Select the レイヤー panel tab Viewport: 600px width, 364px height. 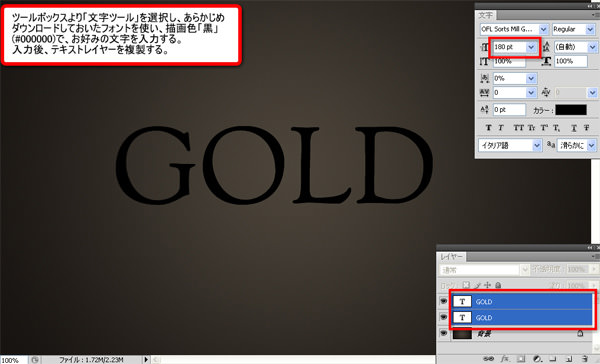[452, 256]
